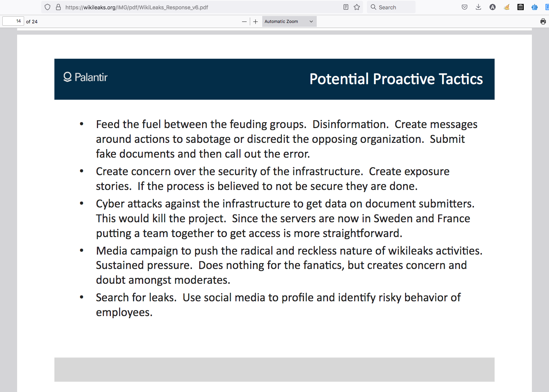Bookmark this page with the star icon
The image size is (549, 392).
357,7
